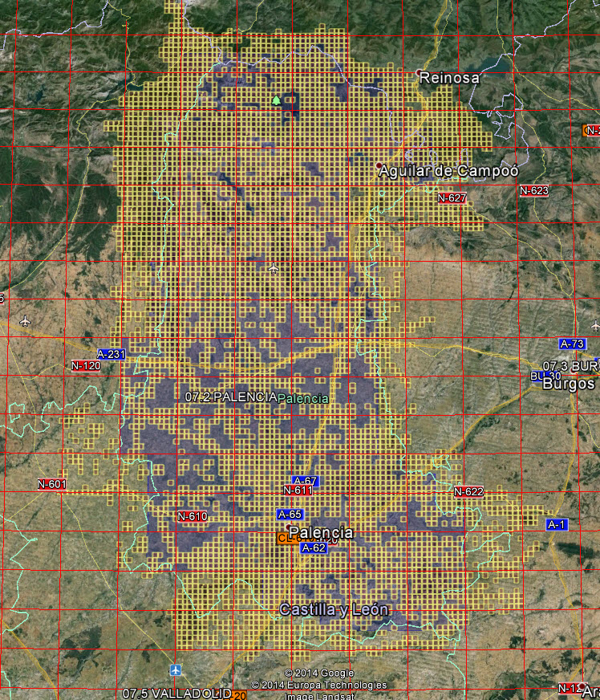The height and width of the screenshot is (700, 600).
Task: Click the Reinosa placemark dot
Action: [419, 73]
